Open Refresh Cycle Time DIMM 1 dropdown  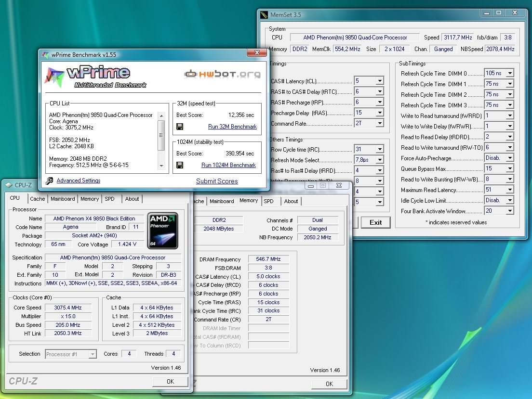[x=510, y=83]
